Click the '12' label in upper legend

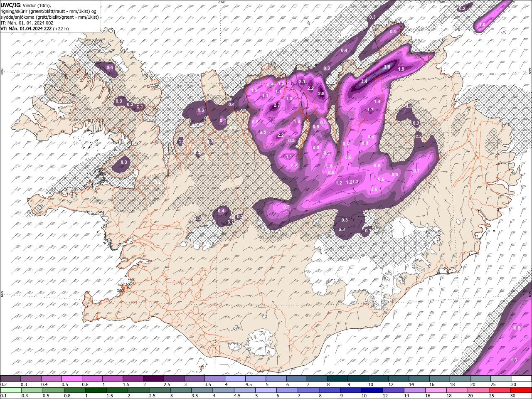point(391,384)
